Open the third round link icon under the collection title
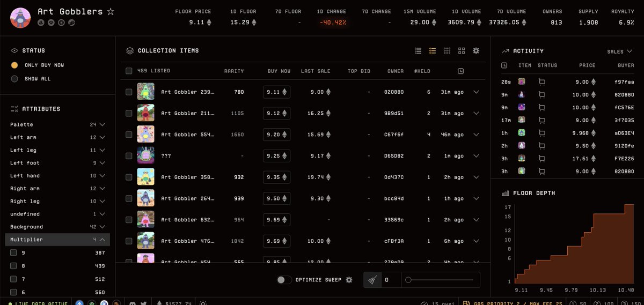644x305 pixels. pos(61,23)
